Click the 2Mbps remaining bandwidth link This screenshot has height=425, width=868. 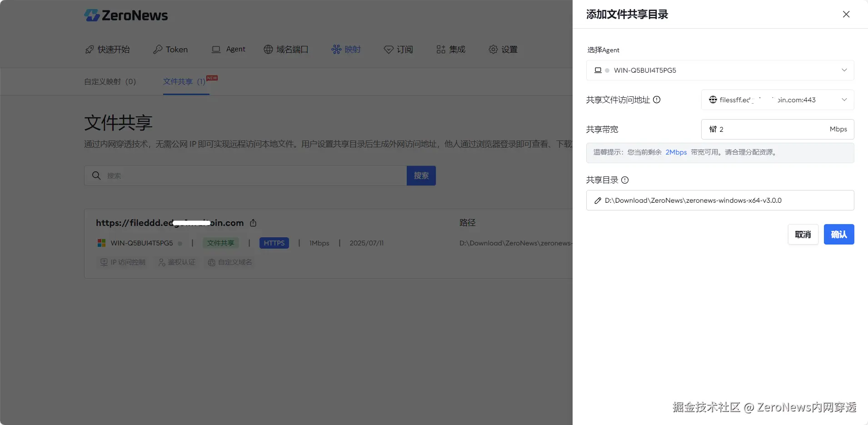(x=676, y=152)
